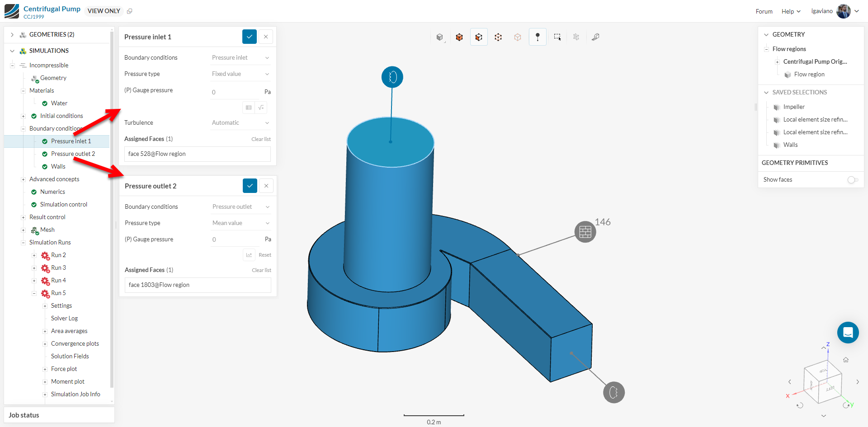Open the Pressure type dropdown showing Fixed value
The width and height of the screenshot is (868, 427).
click(x=241, y=74)
